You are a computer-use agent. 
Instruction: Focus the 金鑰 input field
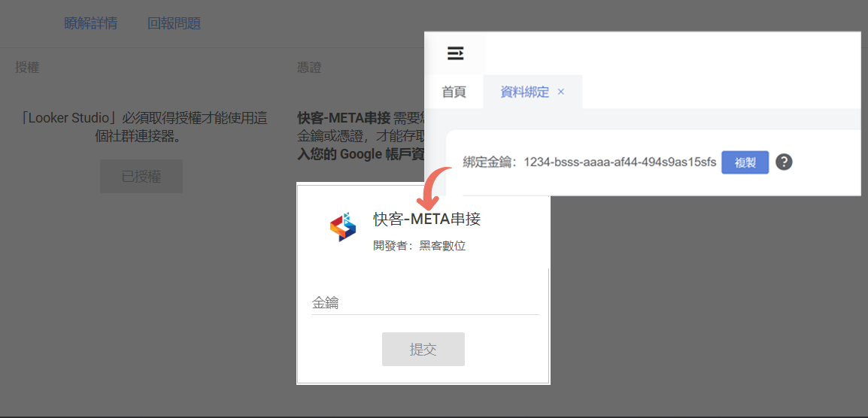click(x=425, y=303)
